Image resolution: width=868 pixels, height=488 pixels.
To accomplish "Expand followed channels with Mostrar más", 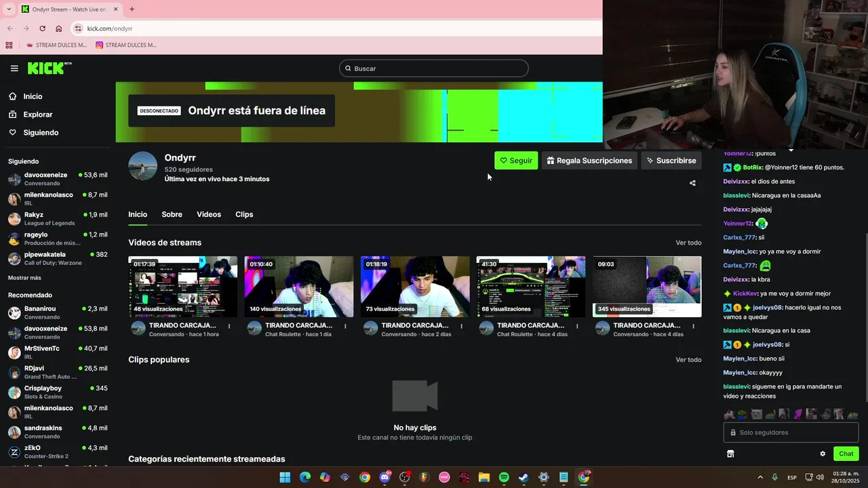I will [x=24, y=278].
